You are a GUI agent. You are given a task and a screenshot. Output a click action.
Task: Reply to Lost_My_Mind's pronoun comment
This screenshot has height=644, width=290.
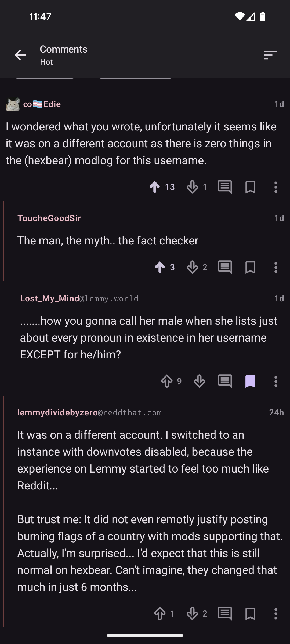[x=225, y=381]
